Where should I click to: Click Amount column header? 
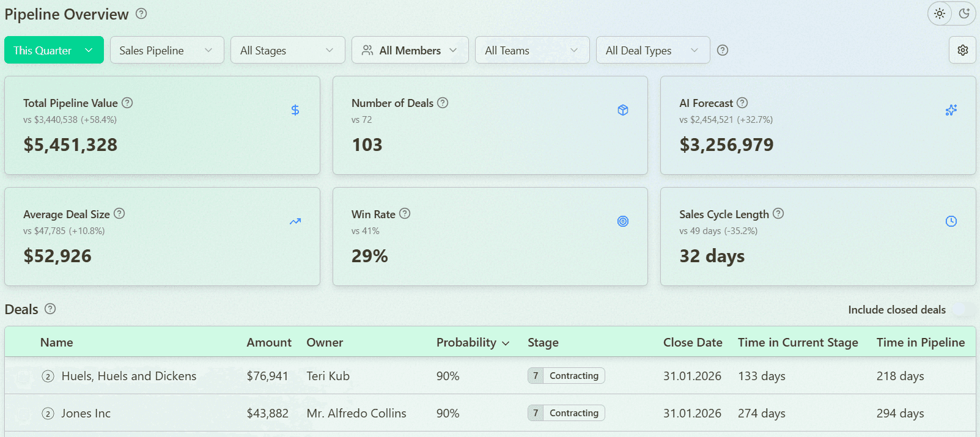point(269,342)
